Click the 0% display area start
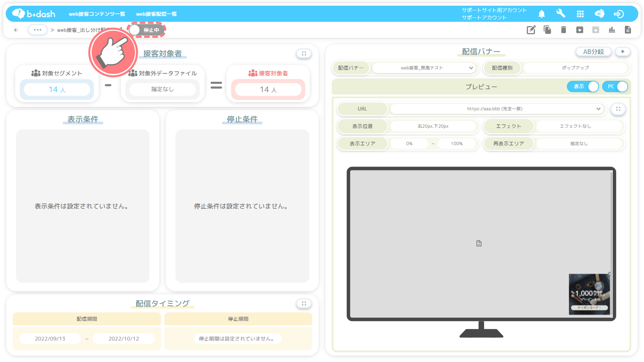Viewport: 644px width, 362px height. coord(409,144)
